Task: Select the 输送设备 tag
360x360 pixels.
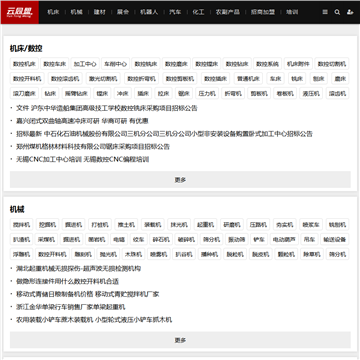Action: coord(335,239)
